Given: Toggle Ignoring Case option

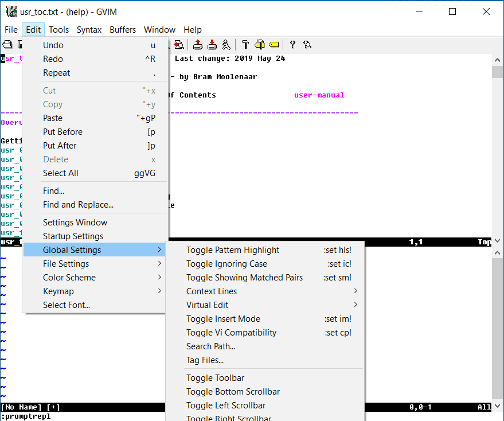Looking at the screenshot, I should [265, 264].
